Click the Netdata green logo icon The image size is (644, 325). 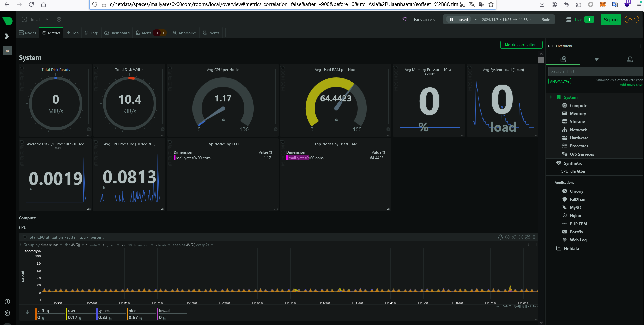(x=7, y=20)
